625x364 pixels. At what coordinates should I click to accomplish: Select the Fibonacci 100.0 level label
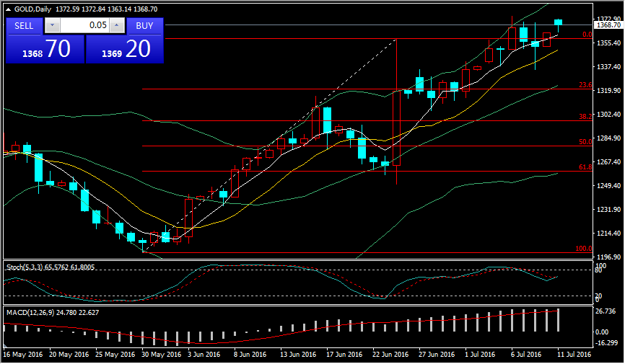(583, 249)
